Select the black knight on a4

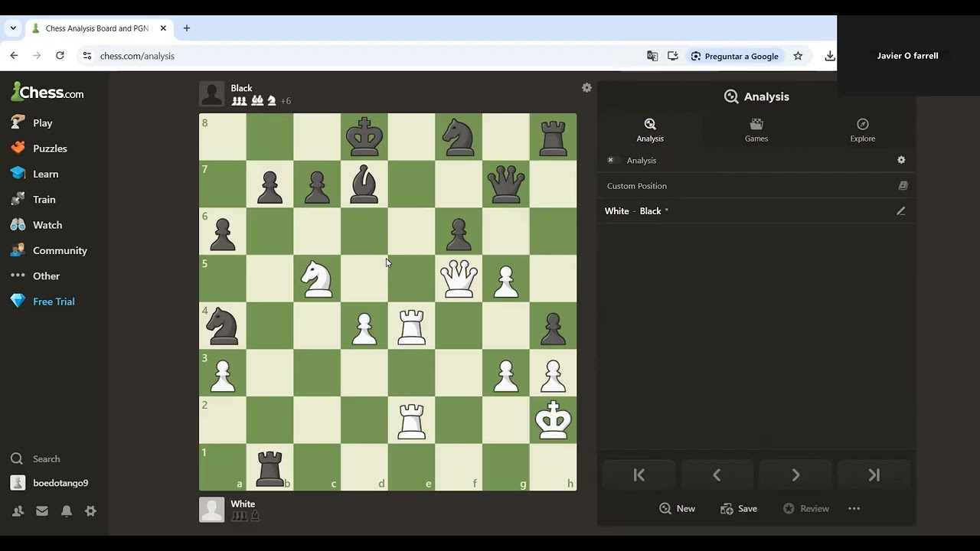tap(223, 326)
